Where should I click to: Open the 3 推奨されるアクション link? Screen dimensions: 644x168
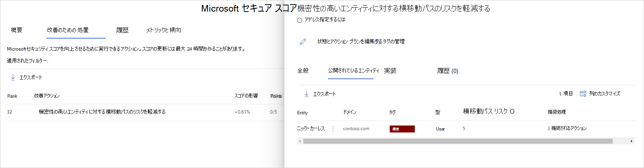pyautogui.click(x=567, y=129)
